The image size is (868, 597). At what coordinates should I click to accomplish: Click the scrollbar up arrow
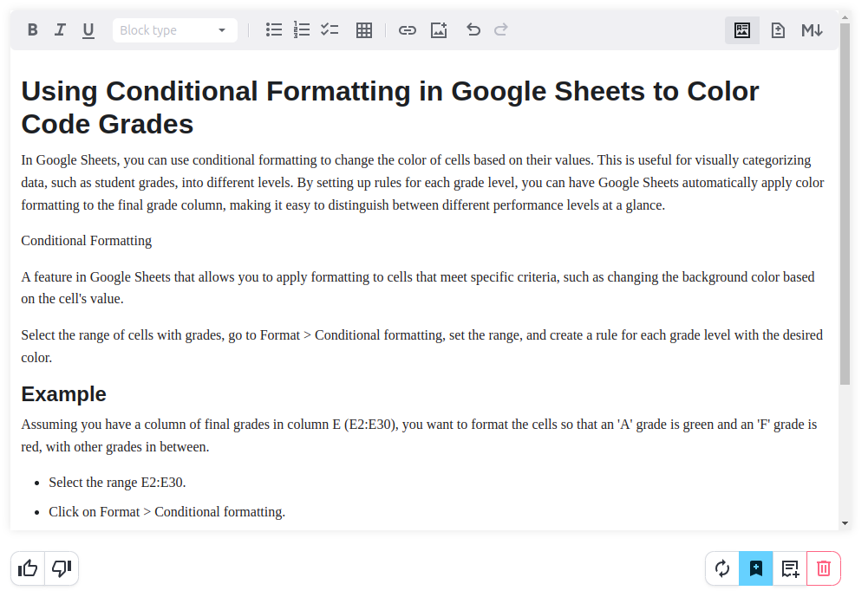[845, 17]
